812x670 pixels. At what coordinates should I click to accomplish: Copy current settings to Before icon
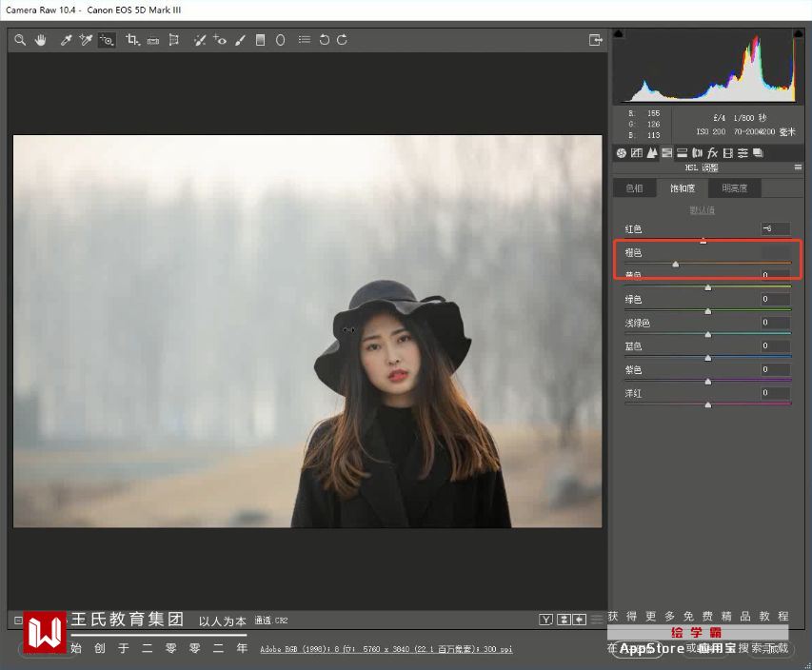[580, 620]
